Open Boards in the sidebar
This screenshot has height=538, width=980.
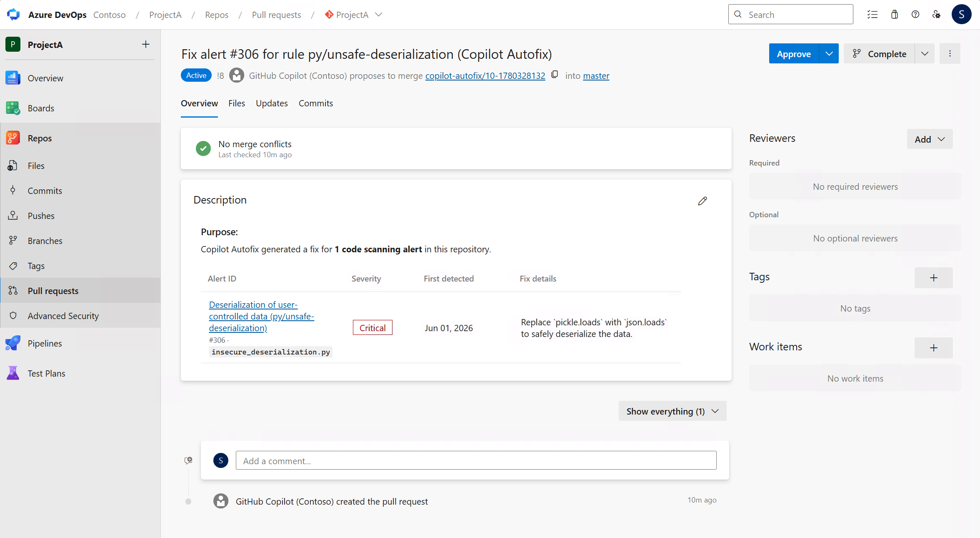(x=80, y=108)
